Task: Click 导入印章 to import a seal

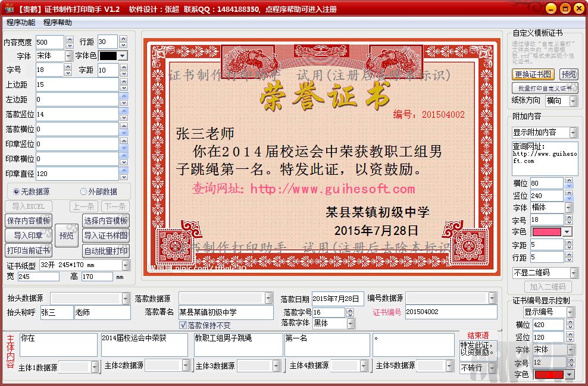Action: 28,236
